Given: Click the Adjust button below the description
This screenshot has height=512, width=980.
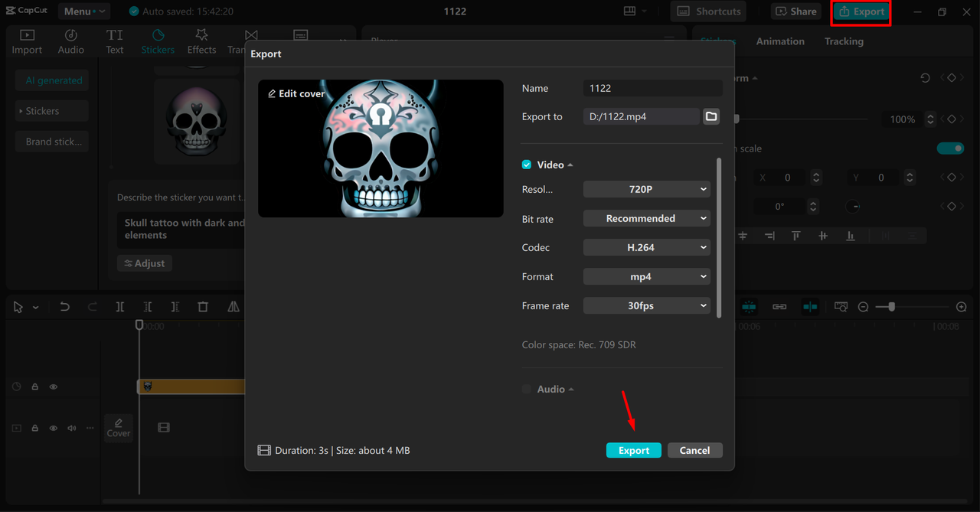Looking at the screenshot, I should (145, 263).
